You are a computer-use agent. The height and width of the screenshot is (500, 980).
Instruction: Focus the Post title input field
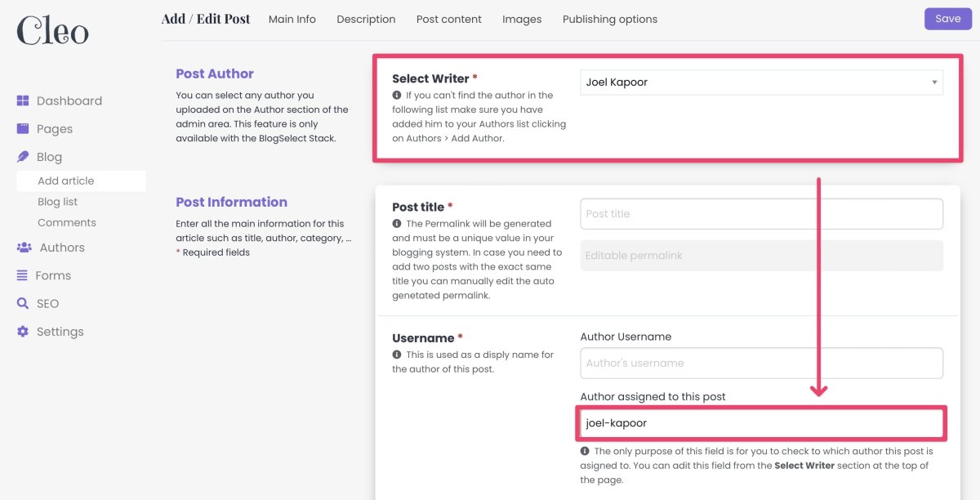tap(761, 214)
